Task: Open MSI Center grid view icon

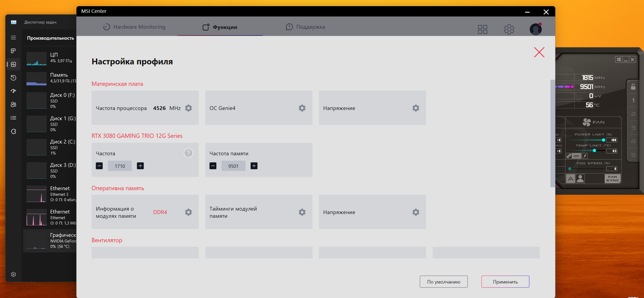Action: [x=482, y=29]
